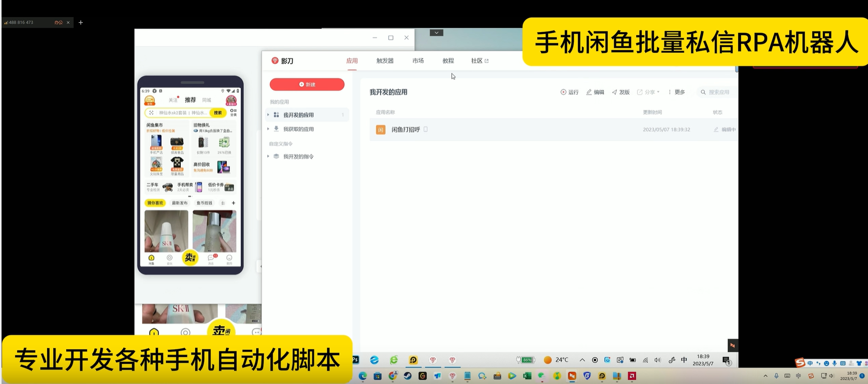Viewport: 868px width, 384px height.
Task: Select 我开发的应用 in sidebar
Action: pos(308,115)
